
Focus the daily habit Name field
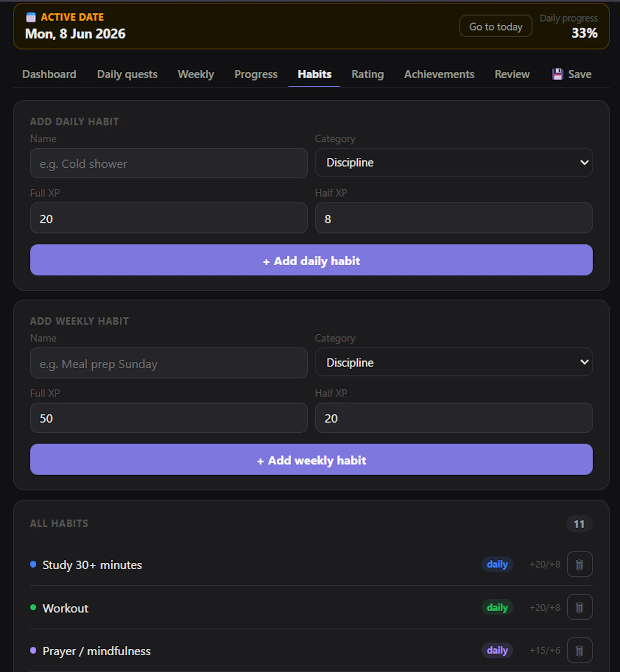point(169,163)
